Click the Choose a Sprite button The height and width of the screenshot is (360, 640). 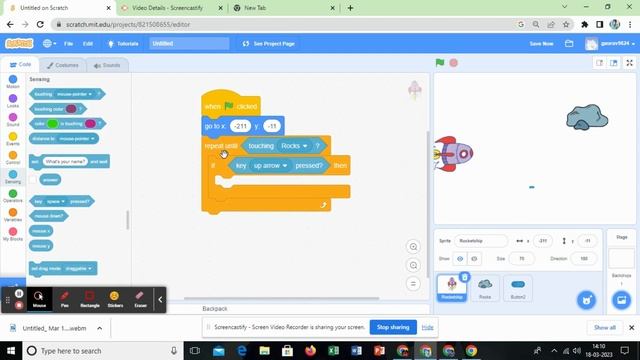587,300
